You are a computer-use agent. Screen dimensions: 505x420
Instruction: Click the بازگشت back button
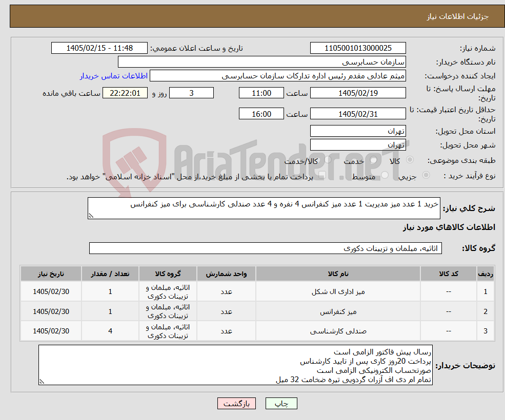click(236, 403)
